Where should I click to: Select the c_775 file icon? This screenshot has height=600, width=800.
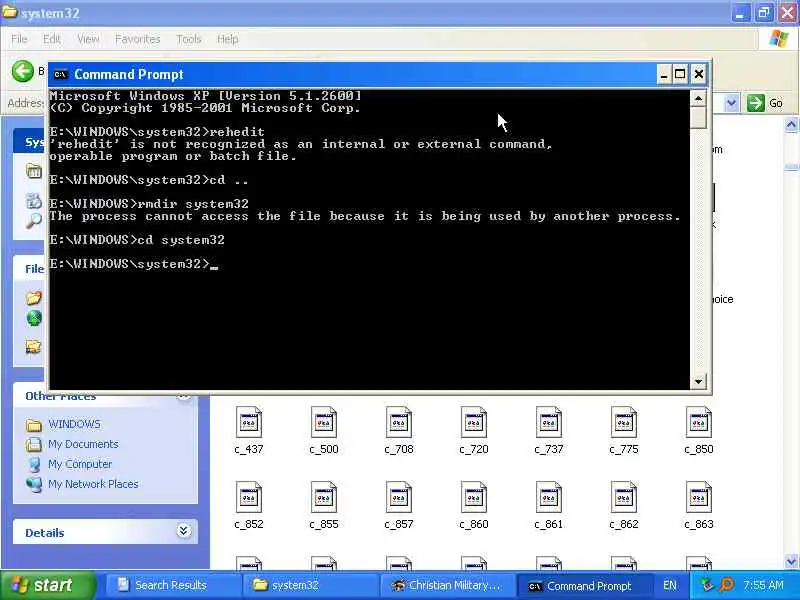click(624, 422)
